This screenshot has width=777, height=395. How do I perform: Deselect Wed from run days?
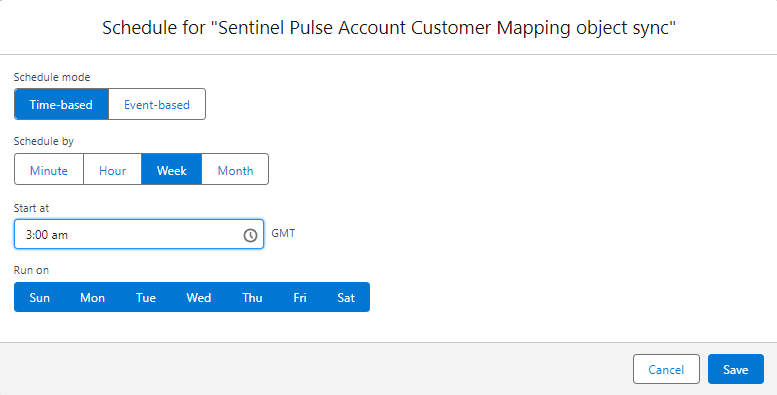pos(199,297)
